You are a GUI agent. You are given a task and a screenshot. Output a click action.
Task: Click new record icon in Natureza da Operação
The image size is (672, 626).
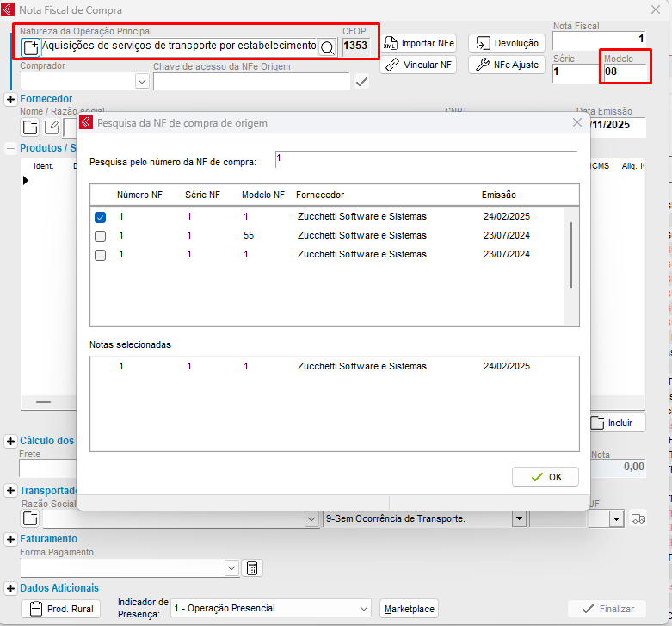(30, 47)
